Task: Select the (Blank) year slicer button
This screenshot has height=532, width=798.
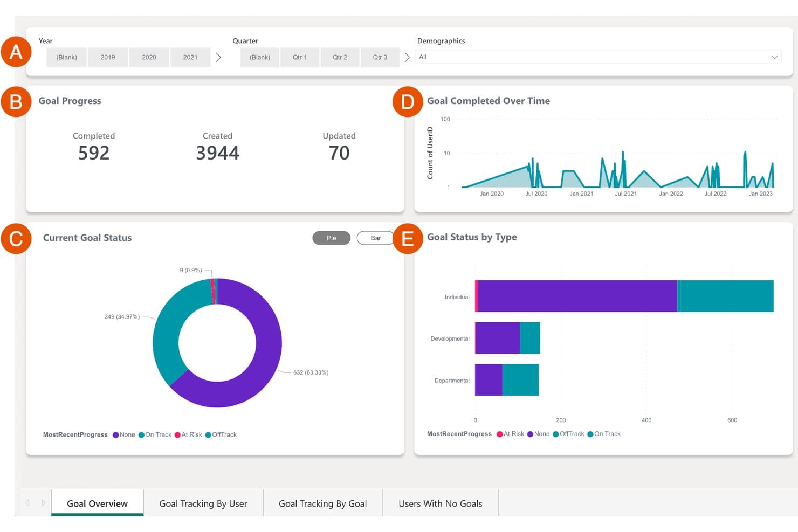Action: point(67,57)
